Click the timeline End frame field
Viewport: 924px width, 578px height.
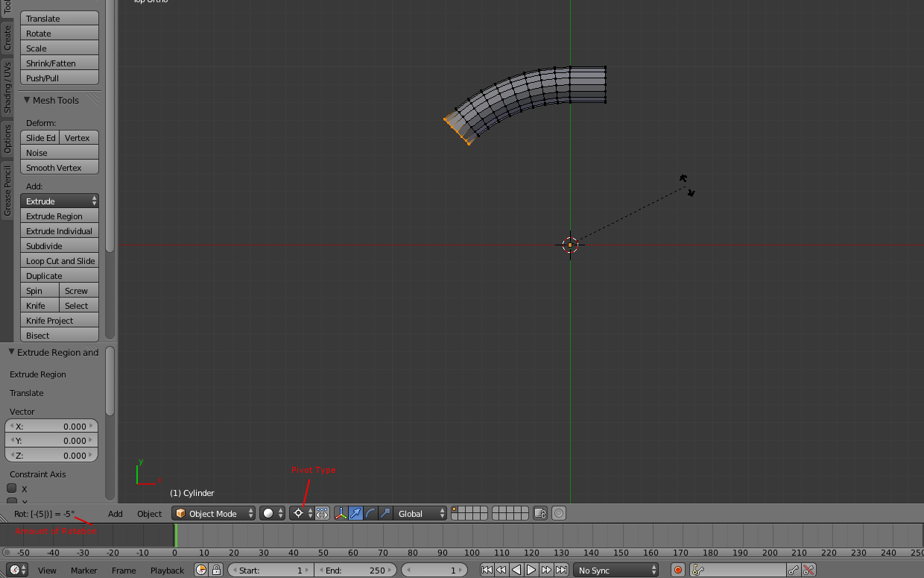356,570
